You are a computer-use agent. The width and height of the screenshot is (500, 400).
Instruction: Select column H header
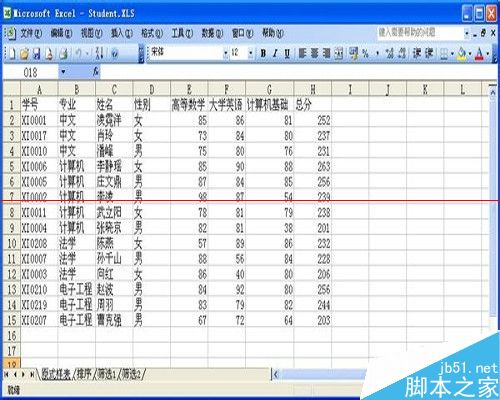[313, 89]
